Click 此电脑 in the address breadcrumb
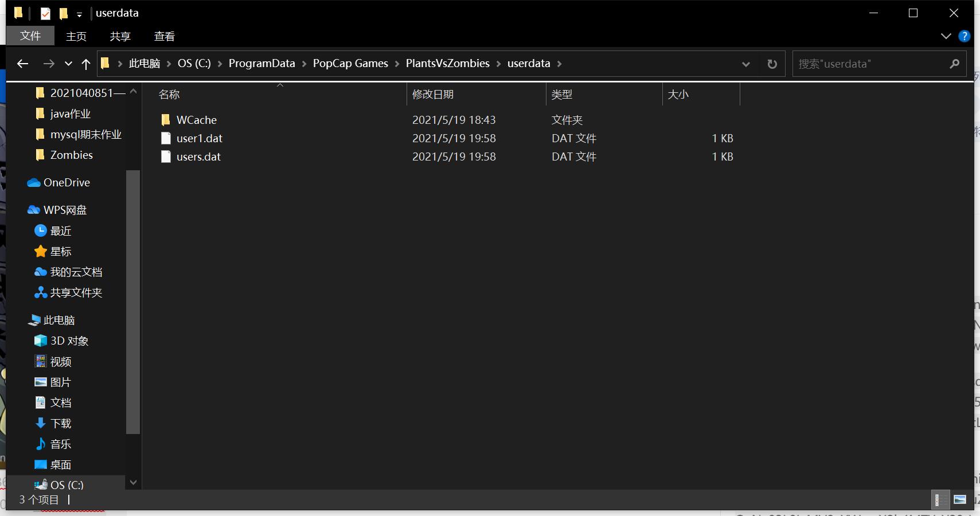Screen dimensions: 980x516 click(x=144, y=63)
